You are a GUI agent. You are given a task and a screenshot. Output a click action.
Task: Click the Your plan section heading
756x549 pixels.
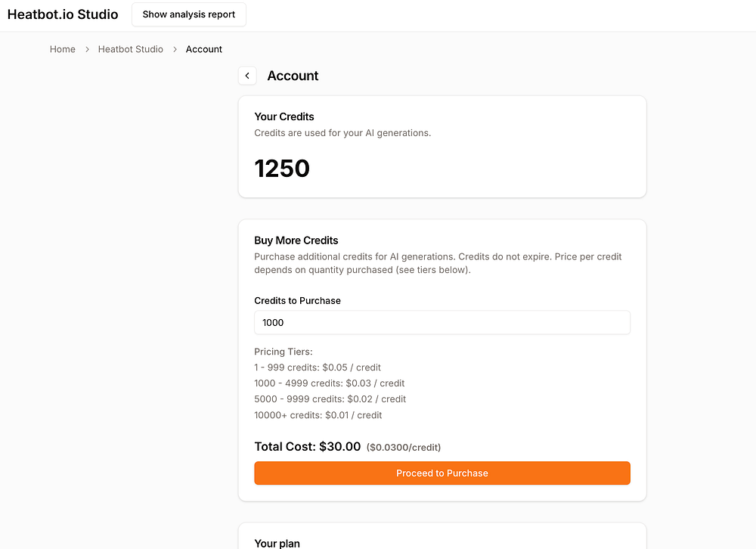pyautogui.click(x=277, y=543)
